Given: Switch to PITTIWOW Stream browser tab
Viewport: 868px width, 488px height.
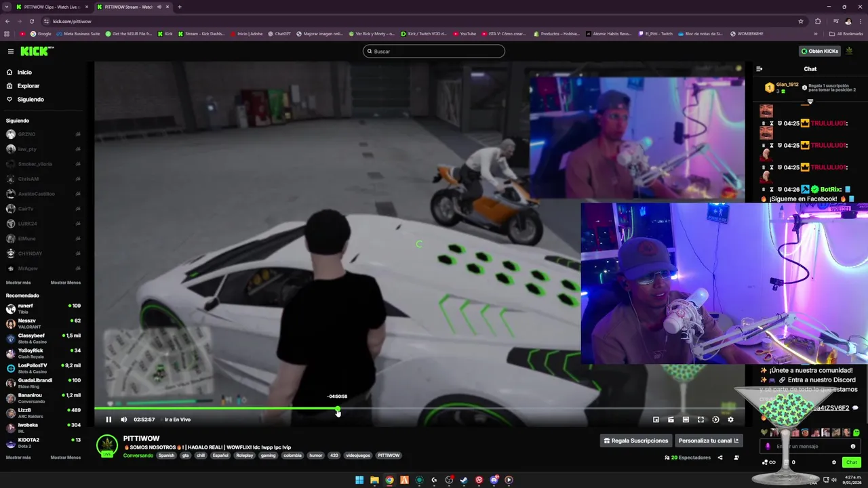Looking at the screenshot, I should (x=132, y=7).
